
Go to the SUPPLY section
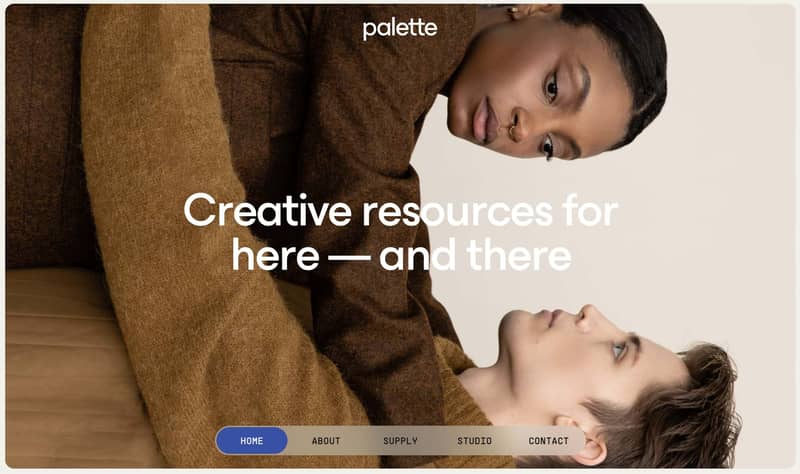[401, 441]
